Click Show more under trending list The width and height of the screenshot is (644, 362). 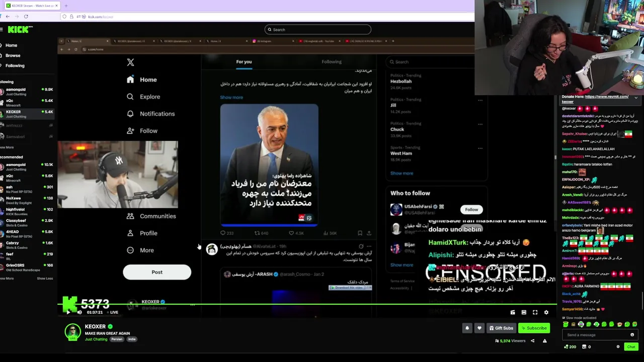[x=401, y=173]
